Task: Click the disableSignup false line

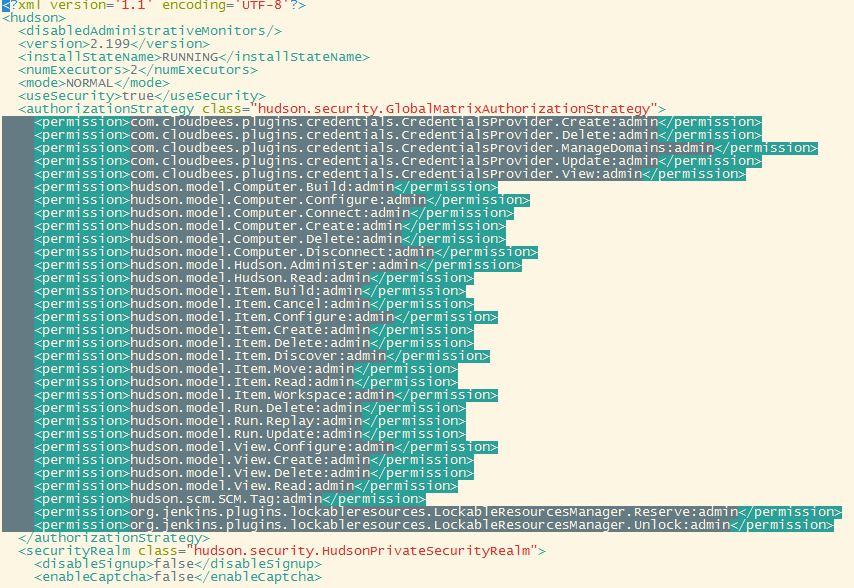Action: pos(178,564)
